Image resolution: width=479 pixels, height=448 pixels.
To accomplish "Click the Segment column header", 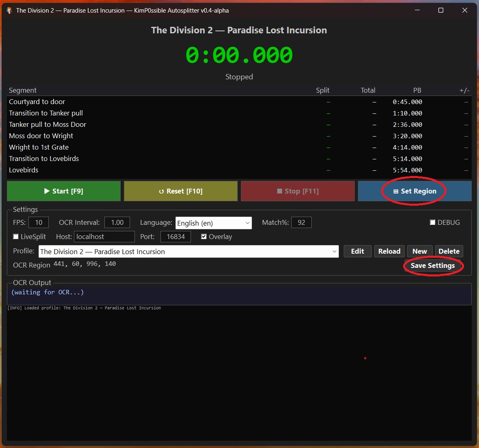I will tap(23, 90).
